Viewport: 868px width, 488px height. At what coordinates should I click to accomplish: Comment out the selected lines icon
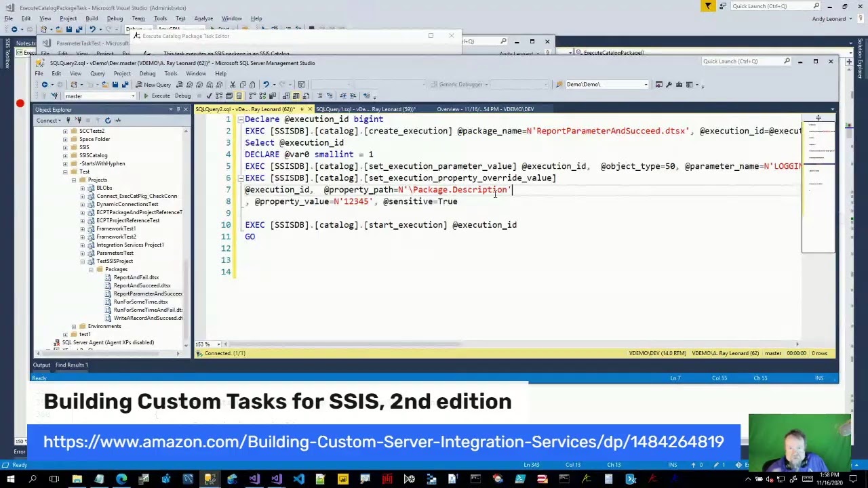[x=319, y=96]
